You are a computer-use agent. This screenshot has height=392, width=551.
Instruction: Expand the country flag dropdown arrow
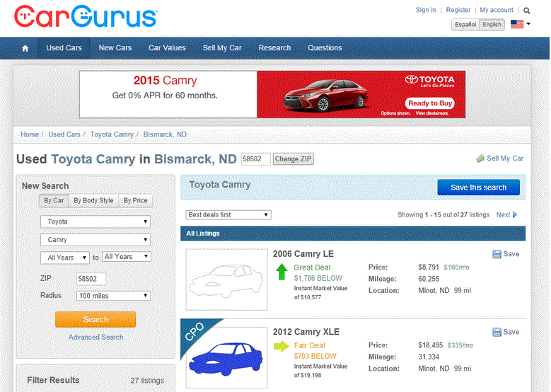[528, 24]
